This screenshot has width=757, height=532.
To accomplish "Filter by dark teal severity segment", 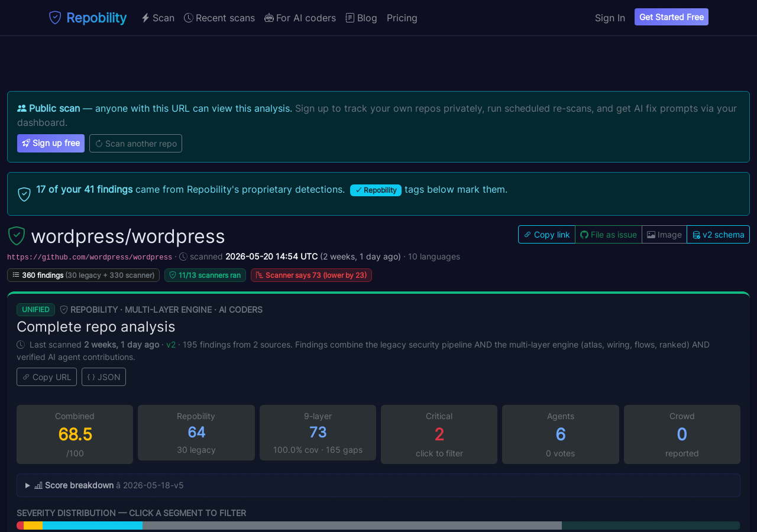I will coord(651,525).
